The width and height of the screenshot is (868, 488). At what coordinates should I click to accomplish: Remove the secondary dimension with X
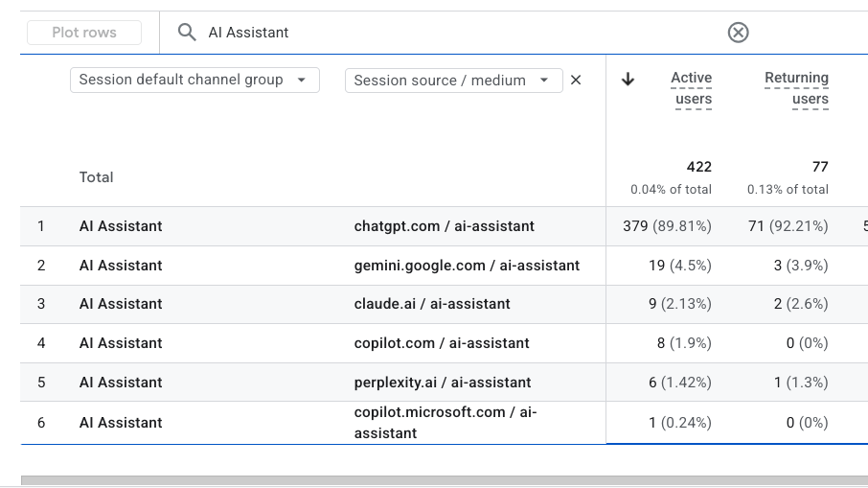click(x=576, y=81)
